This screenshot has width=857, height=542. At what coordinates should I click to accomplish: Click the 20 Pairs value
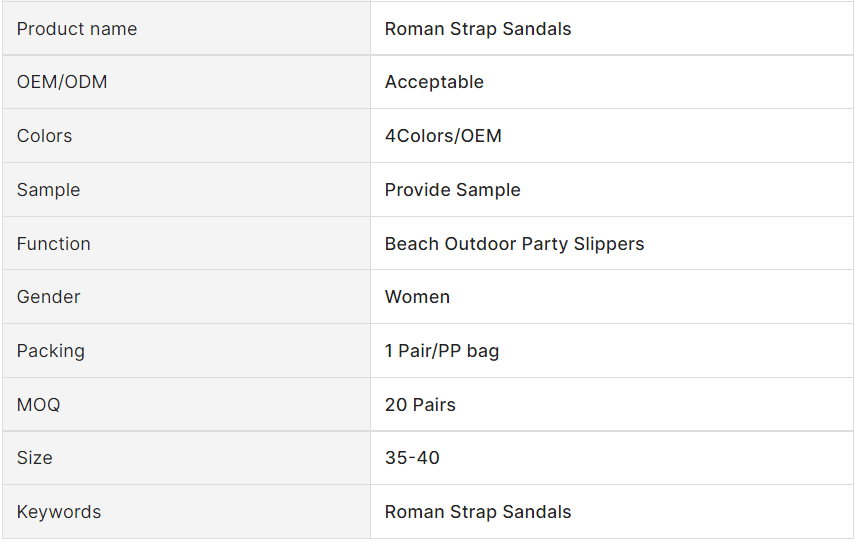pos(420,405)
